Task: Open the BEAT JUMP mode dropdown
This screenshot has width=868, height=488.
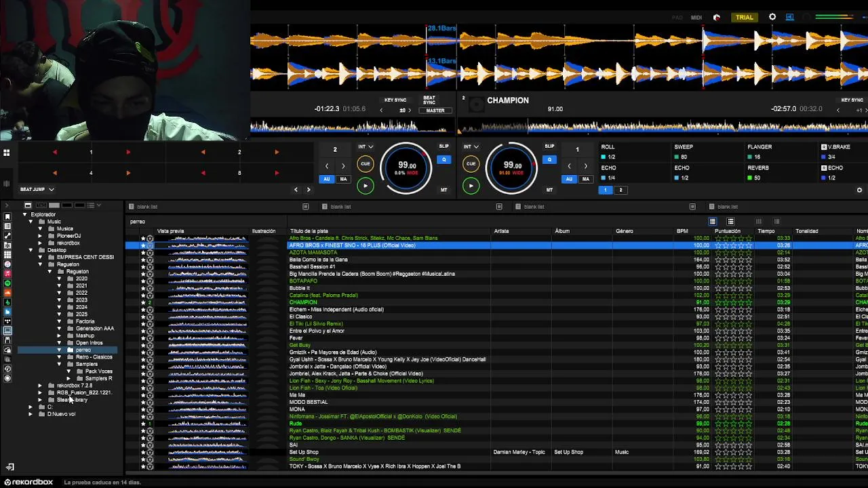Action: point(37,190)
